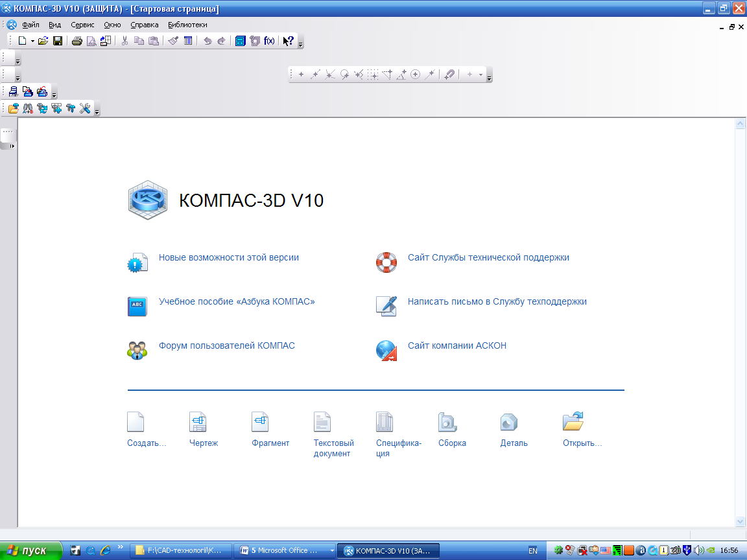The image size is (747, 560).
Task: Toggle the Intersection snap
Action: pos(329,75)
